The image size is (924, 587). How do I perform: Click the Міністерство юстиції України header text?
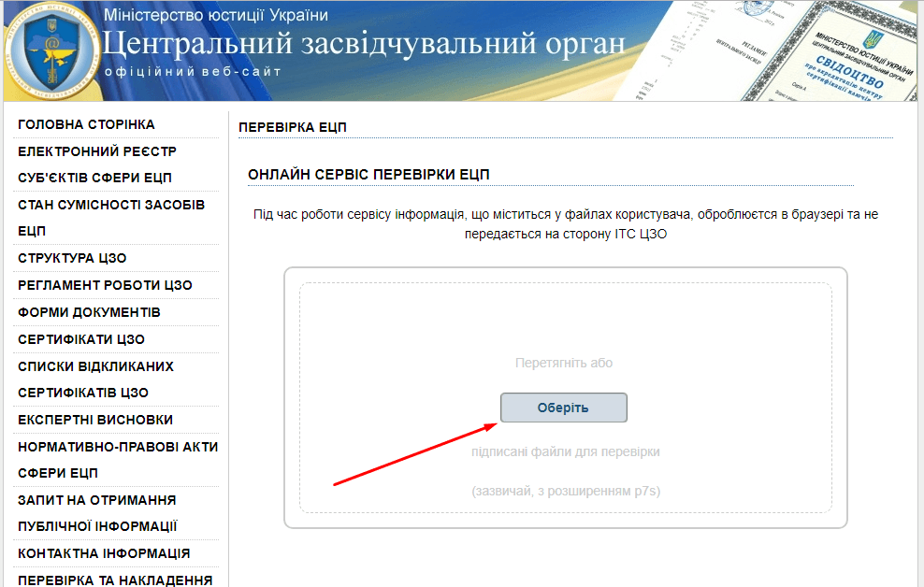(x=216, y=15)
